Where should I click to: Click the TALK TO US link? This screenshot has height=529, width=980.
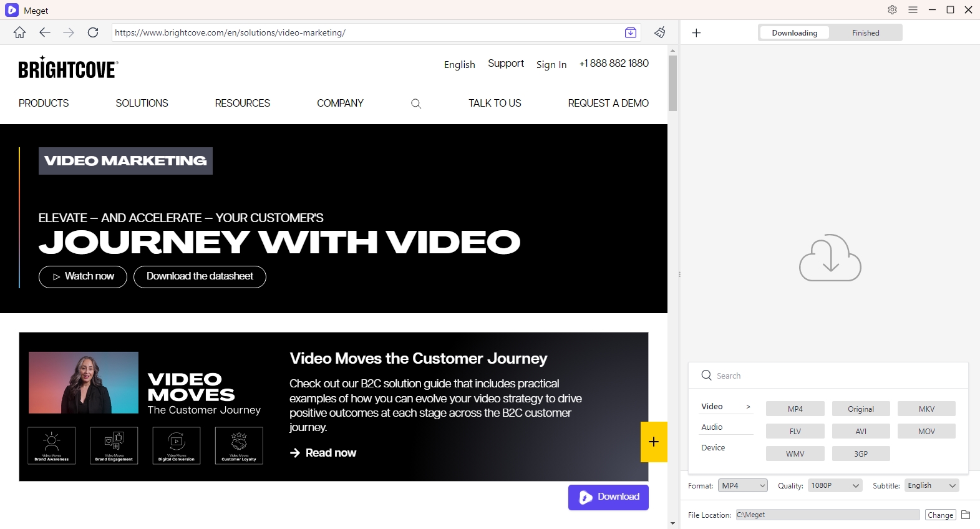point(495,103)
